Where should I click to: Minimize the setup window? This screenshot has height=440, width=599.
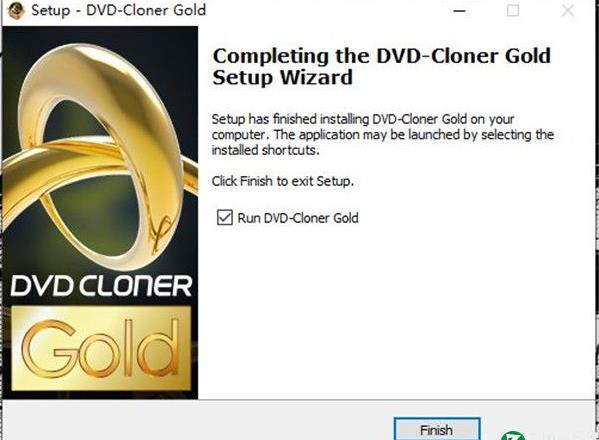tap(459, 11)
